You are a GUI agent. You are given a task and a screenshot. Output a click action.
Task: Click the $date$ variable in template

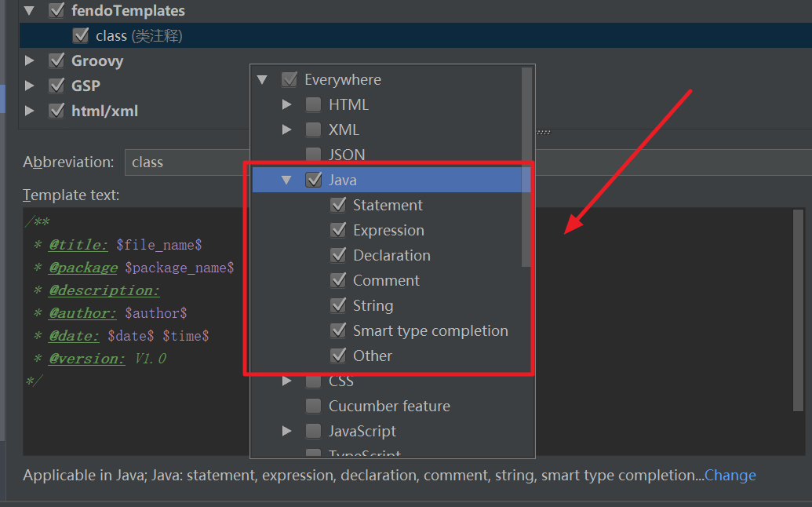coord(130,336)
